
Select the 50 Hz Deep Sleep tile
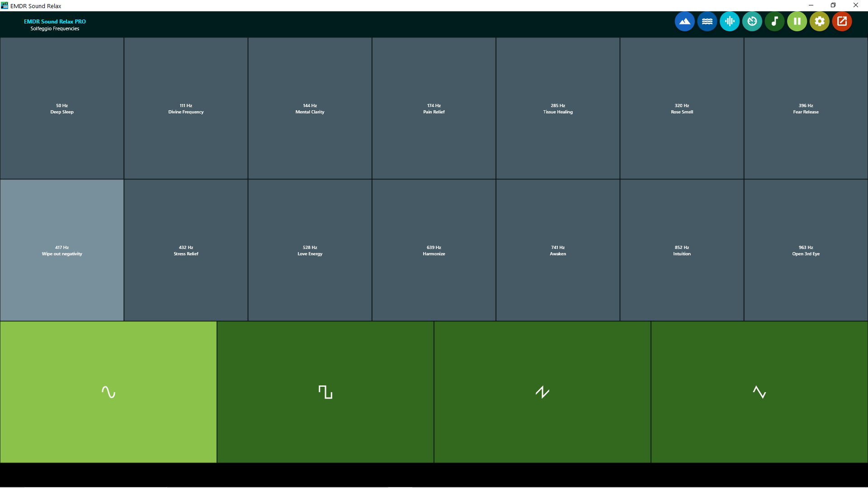[x=62, y=108]
